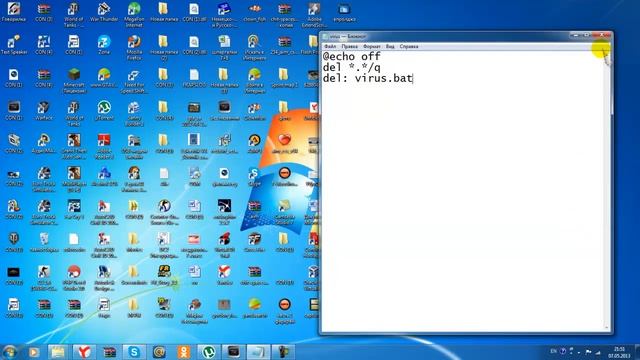Select the Mozilla Firefox desktop shortcut
This screenshot has width=640, height=360.
tap(134, 48)
